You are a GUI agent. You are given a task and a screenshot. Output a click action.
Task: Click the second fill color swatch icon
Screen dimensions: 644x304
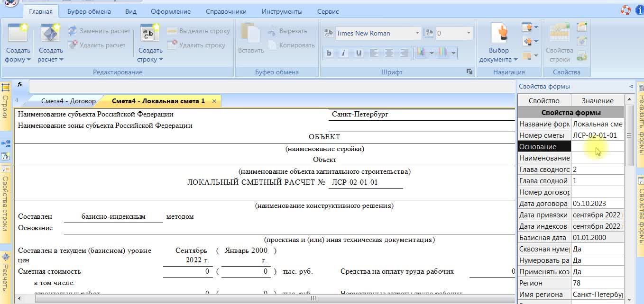(443, 53)
